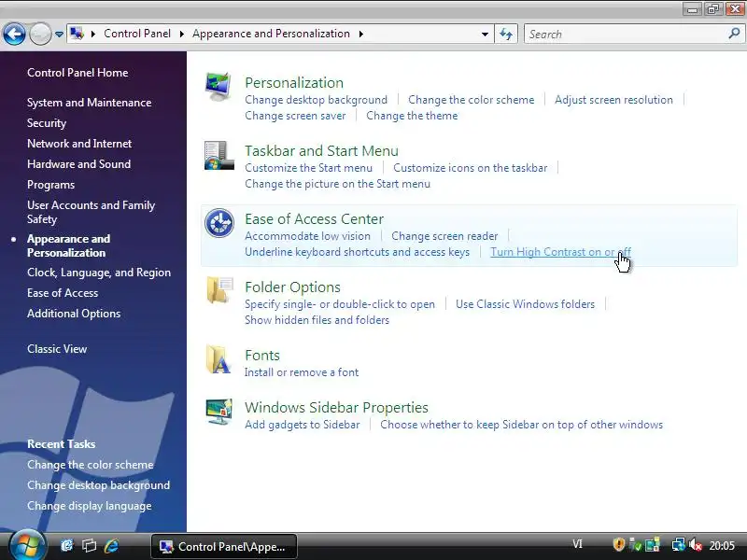Screen dimensions: 747x560
Task: Expand the address bar history dropdown
Action: (485, 34)
